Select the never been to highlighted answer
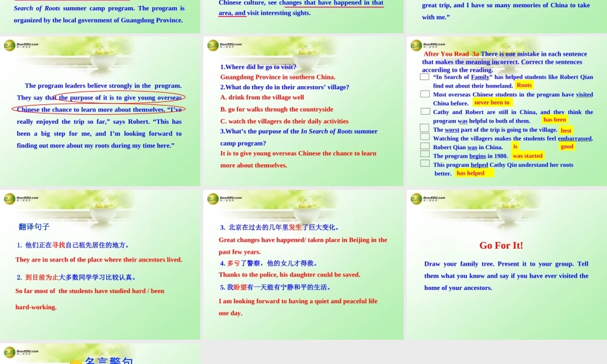 coord(492,103)
